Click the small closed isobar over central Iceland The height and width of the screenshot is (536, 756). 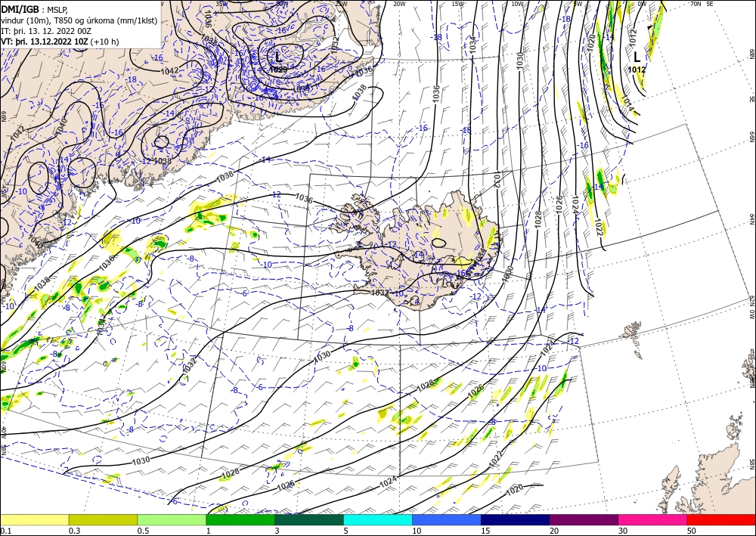438,243
